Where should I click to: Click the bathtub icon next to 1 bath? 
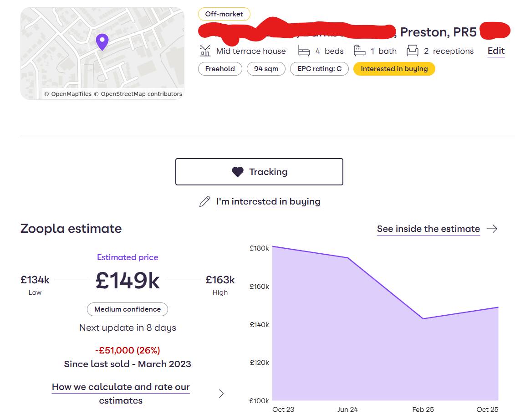coord(360,51)
